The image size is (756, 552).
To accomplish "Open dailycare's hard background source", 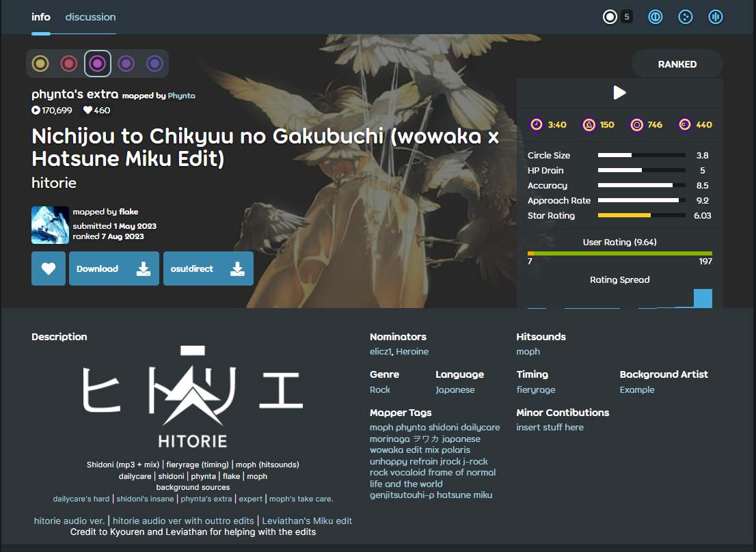I will (81, 499).
